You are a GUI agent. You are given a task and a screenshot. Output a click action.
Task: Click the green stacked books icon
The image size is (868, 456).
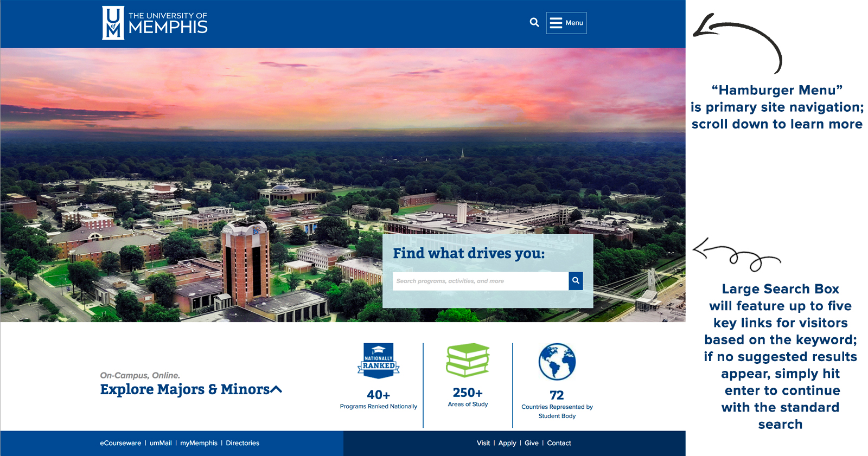click(x=468, y=360)
